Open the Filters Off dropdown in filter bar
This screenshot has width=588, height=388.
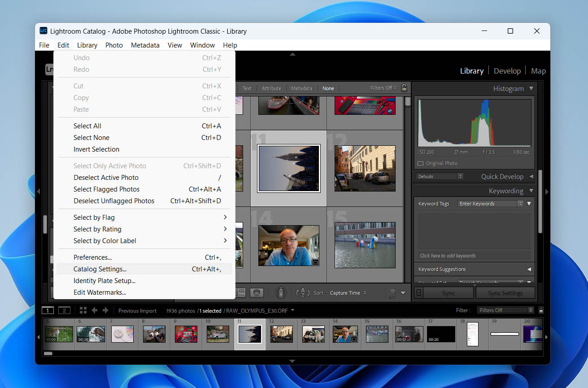click(x=383, y=88)
